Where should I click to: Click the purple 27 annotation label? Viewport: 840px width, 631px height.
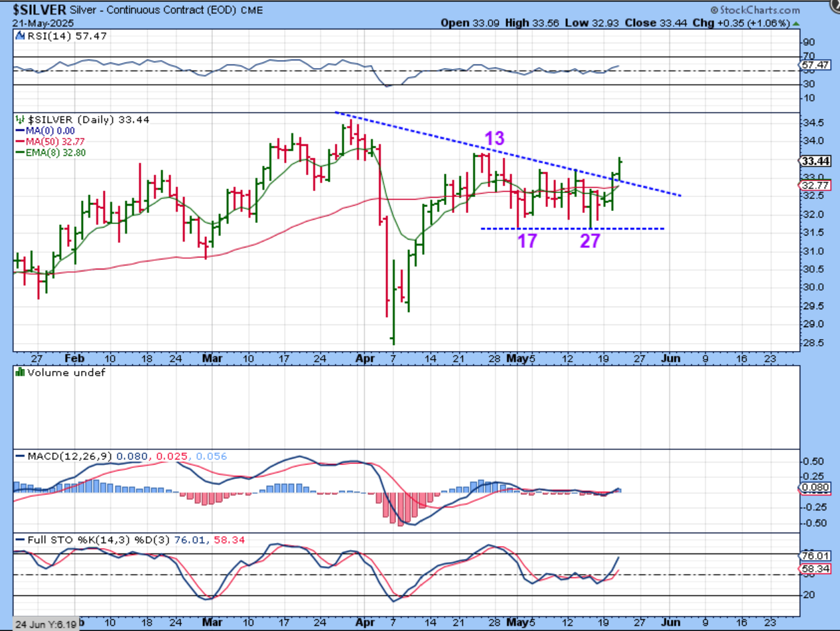pyautogui.click(x=590, y=241)
